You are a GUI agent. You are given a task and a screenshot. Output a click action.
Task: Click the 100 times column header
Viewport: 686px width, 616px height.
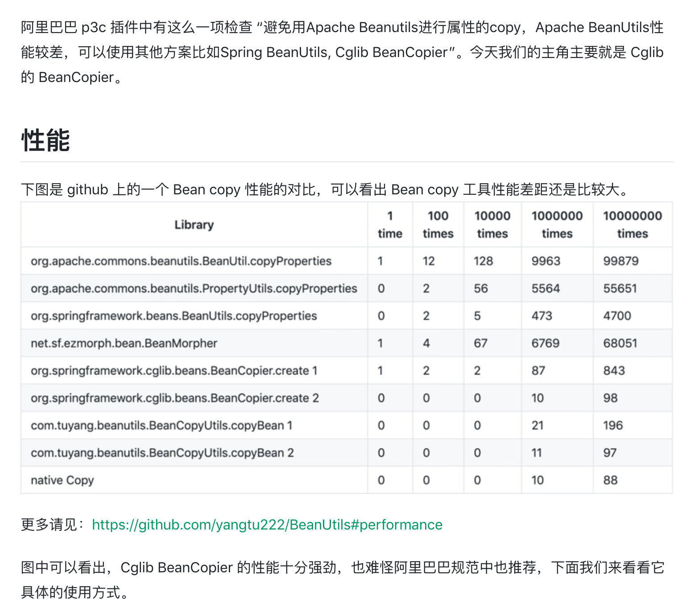[438, 225]
